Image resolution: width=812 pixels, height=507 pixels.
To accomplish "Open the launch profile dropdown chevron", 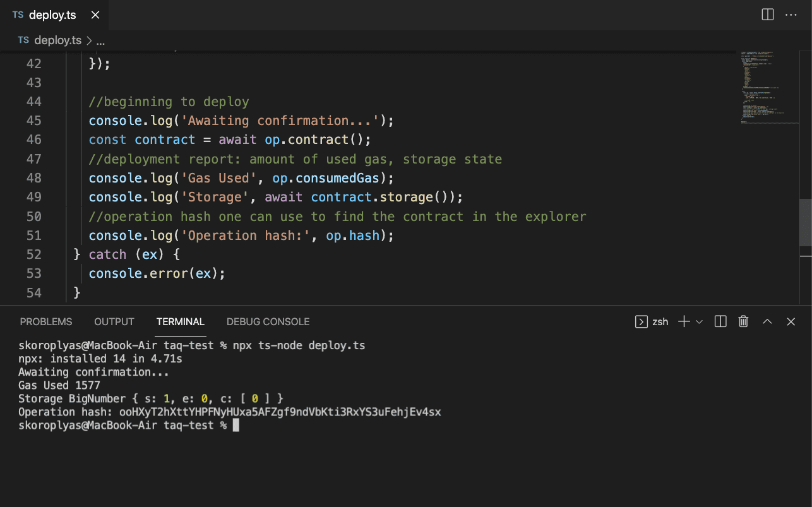I will coord(699,322).
